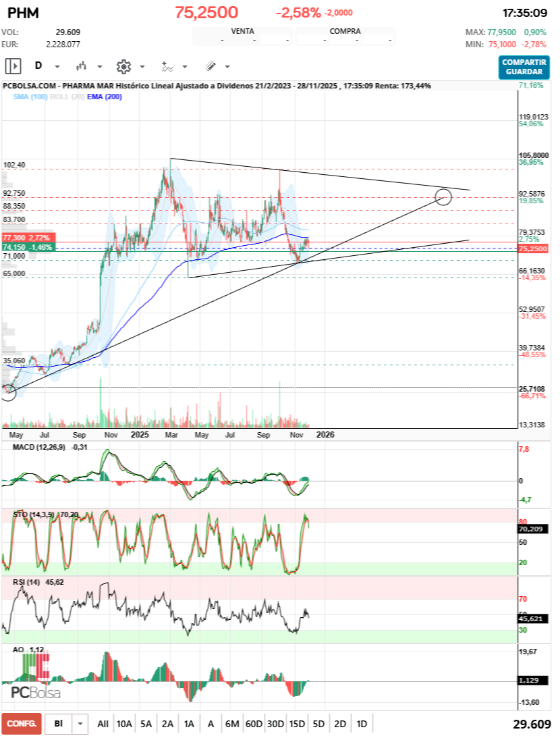Select the 1A time range
The height and width of the screenshot is (738, 560).
[x=189, y=724]
